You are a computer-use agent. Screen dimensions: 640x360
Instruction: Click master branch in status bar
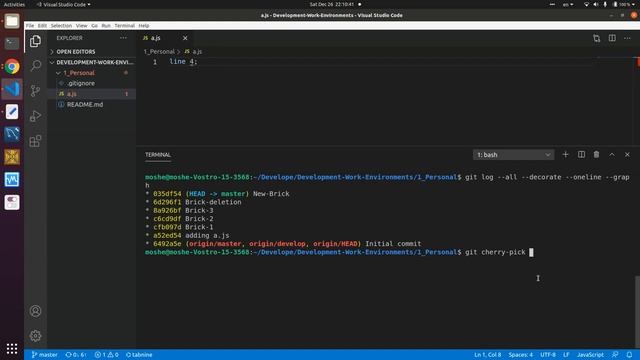pos(44,355)
